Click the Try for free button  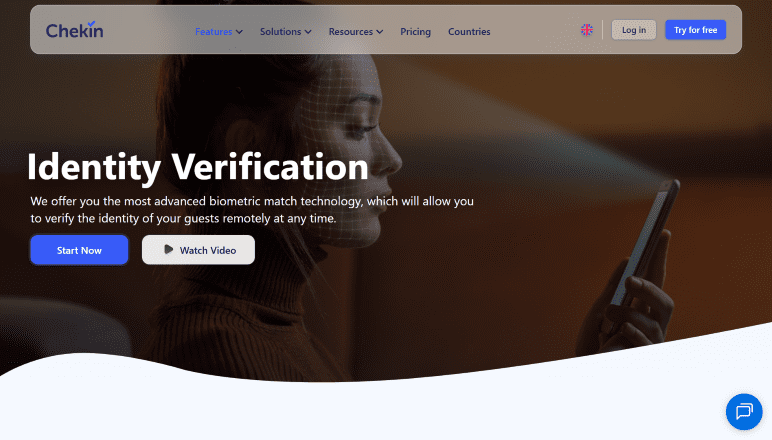(x=695, y=30)
